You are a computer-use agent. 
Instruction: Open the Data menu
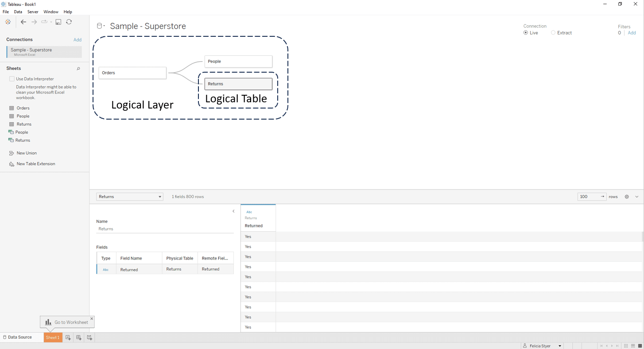[x=18, y=12]
